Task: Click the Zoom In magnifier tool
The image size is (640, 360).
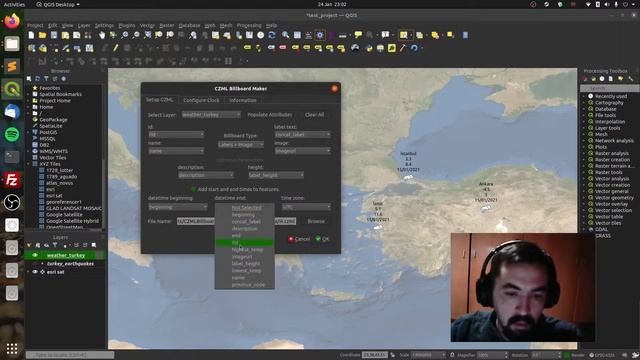Action: coord(124,36)
